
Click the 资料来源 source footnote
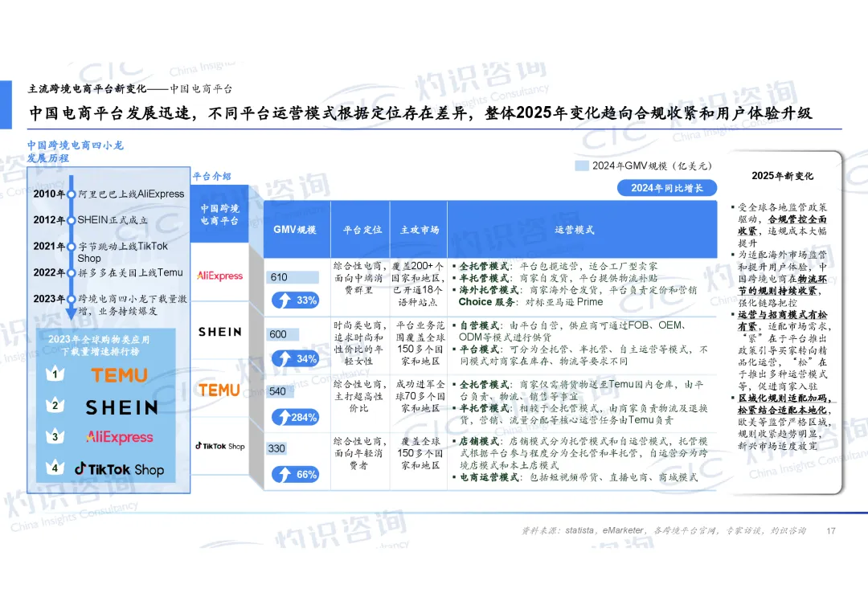[x=664, y=530]
